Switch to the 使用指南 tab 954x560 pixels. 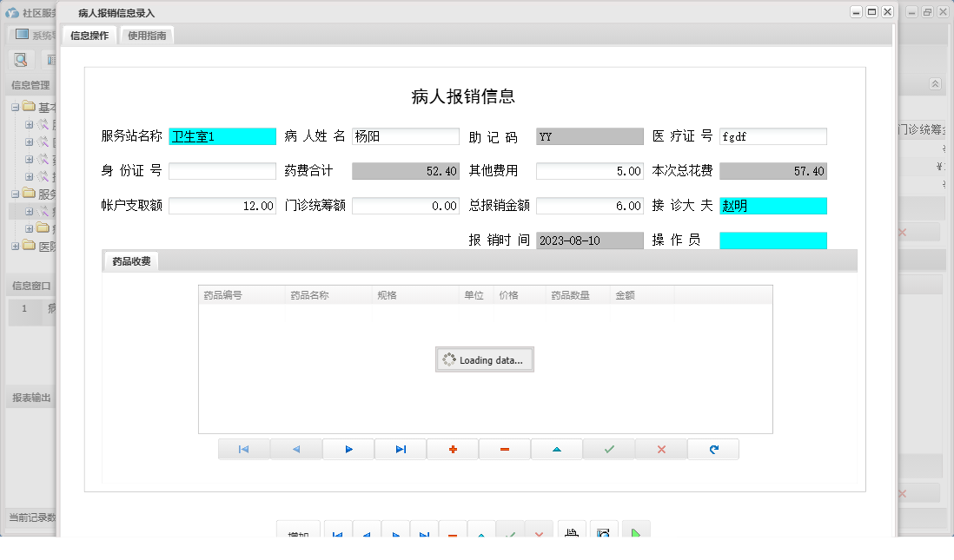(x=146, y=36)
